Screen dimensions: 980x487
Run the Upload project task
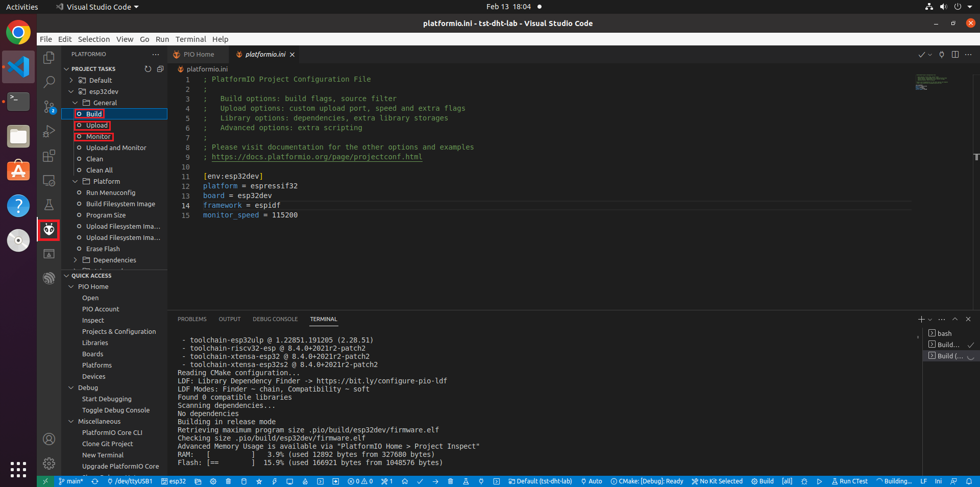click(97, 125)
